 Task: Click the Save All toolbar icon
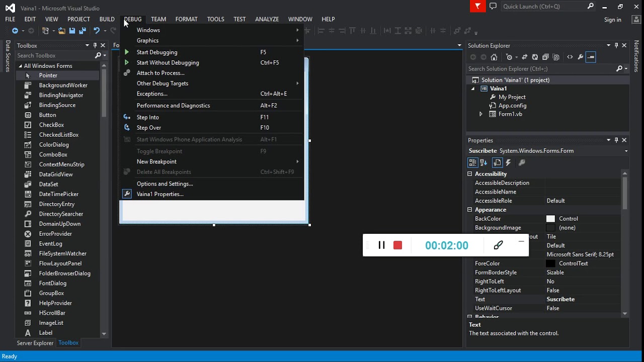click(x=82, y=31)
